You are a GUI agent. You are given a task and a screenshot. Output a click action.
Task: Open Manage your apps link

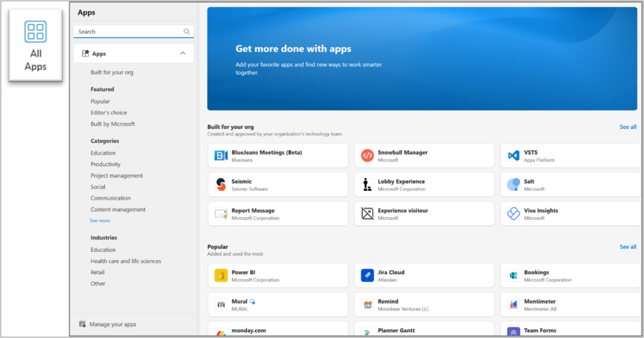[113, 324]
